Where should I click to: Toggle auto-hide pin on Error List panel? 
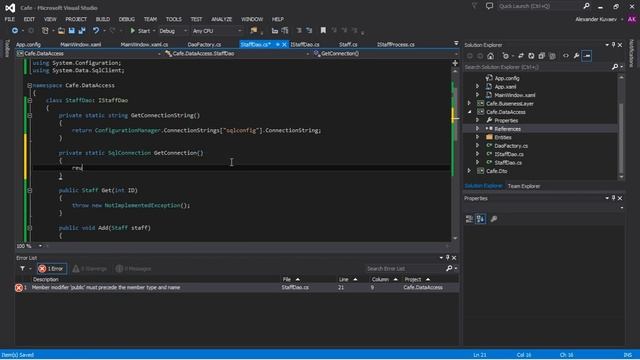pos(447,258)
